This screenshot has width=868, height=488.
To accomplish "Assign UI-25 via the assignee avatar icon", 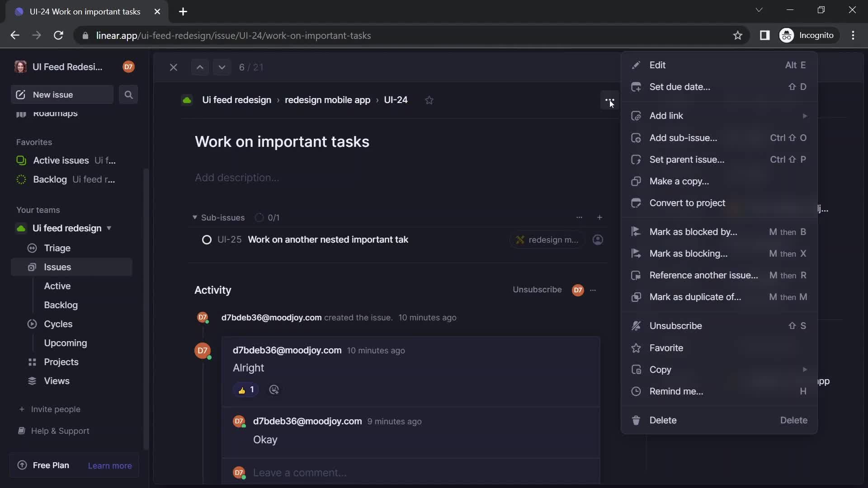I will 598,240.
